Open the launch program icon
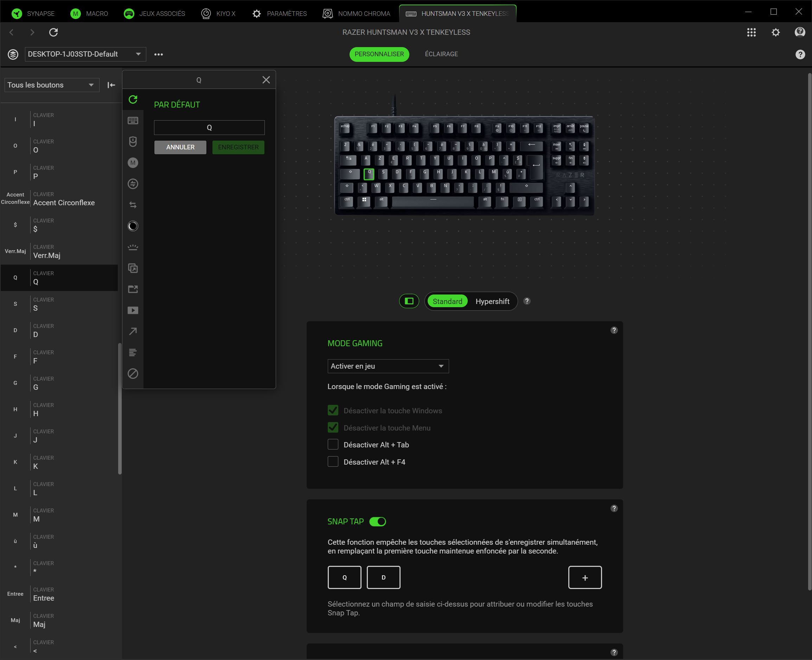The width and height of the screenshot is (812, 660). 133,268
